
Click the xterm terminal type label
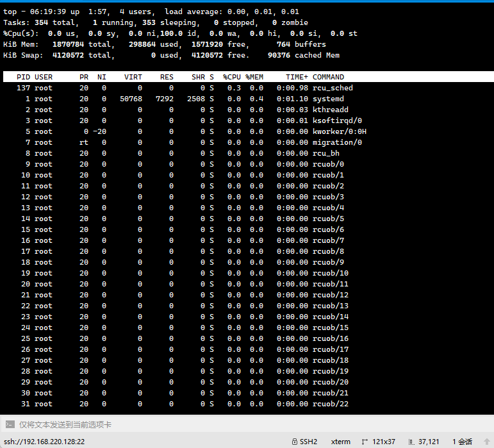pyautogui.click(x=340, y=442)
